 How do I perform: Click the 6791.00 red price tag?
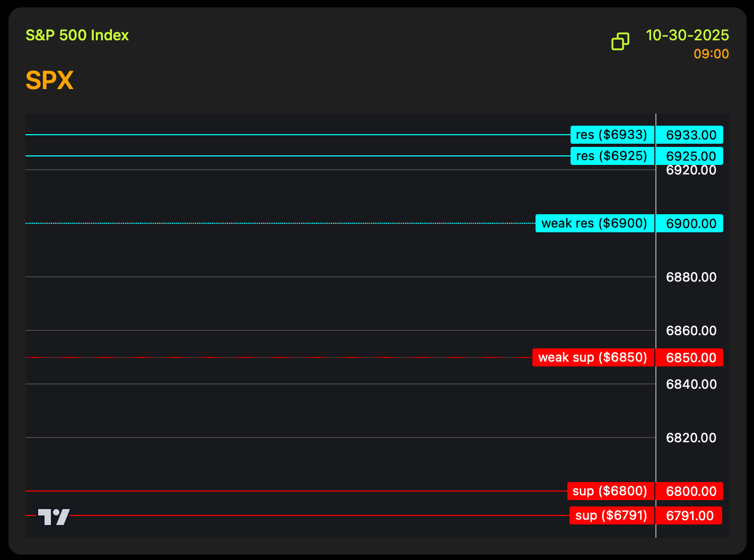[x=689, y=516]
